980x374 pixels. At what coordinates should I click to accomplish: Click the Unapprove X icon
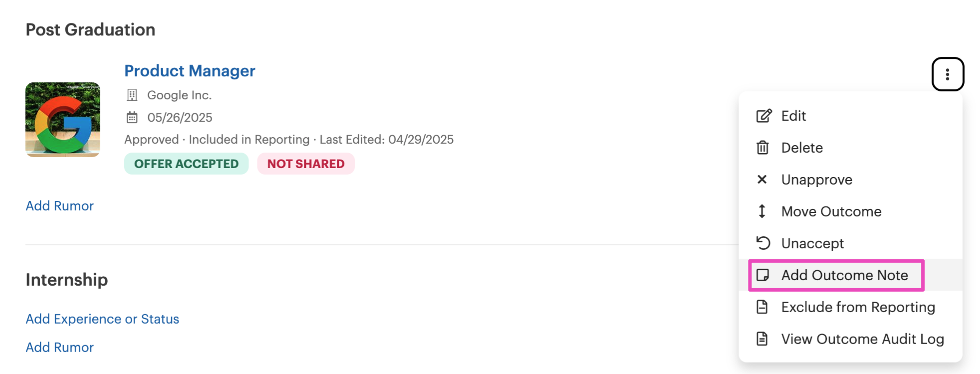click(x=762, y=180)
